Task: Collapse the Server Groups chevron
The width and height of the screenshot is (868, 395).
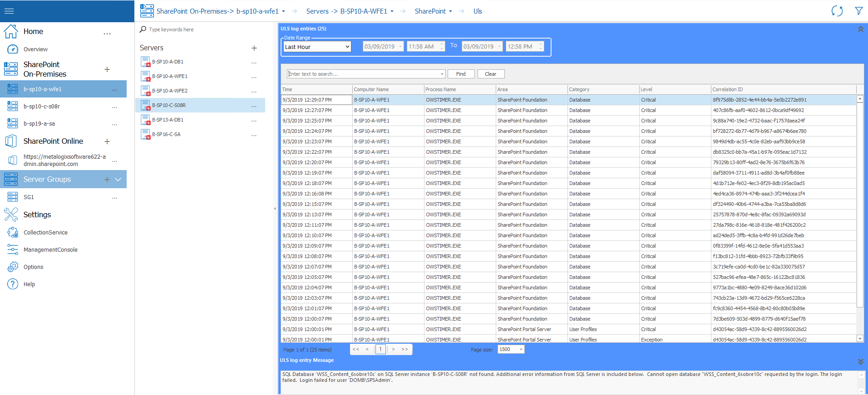Action: point(118,180)
